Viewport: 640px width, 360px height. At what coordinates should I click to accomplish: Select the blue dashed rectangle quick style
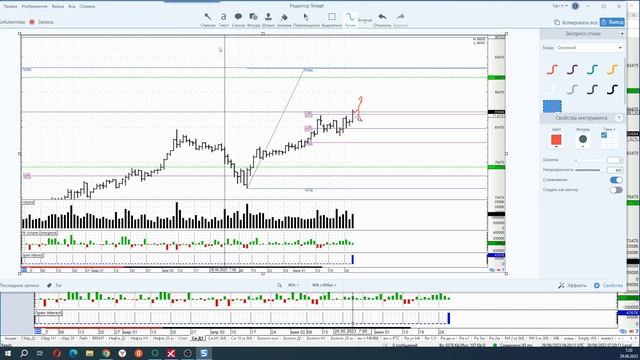pyautogui.click(x=552, y=106)
